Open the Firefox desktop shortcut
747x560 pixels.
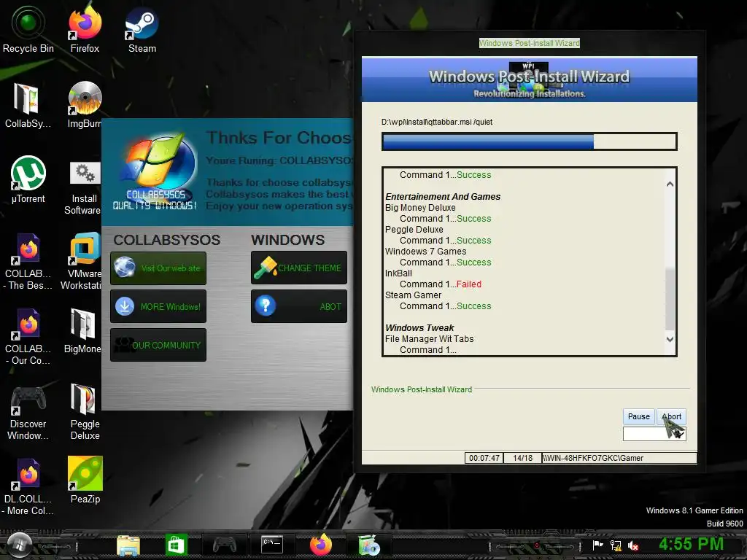(85, 29)
